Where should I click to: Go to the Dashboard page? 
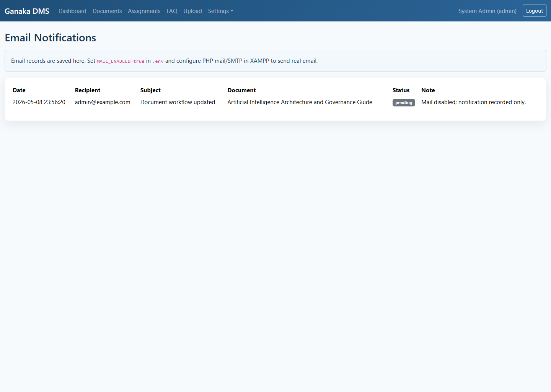click(x=72, y=11)
